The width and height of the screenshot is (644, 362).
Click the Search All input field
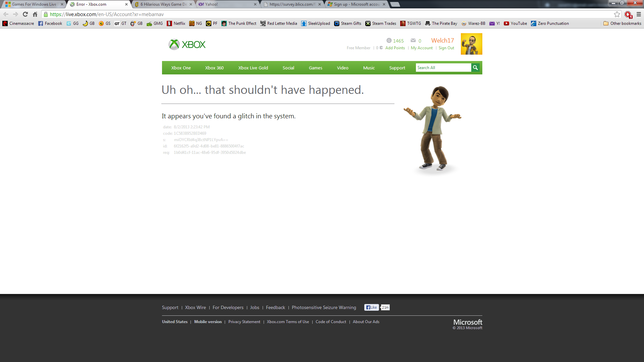(443, 68)
